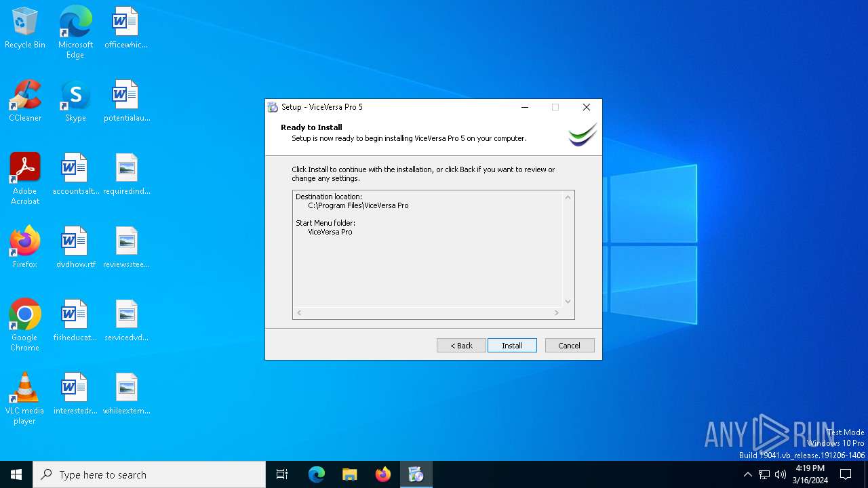Screen dimensions: 868x488
Task: Go Back to the previous setup step
Action: [461, 345]
